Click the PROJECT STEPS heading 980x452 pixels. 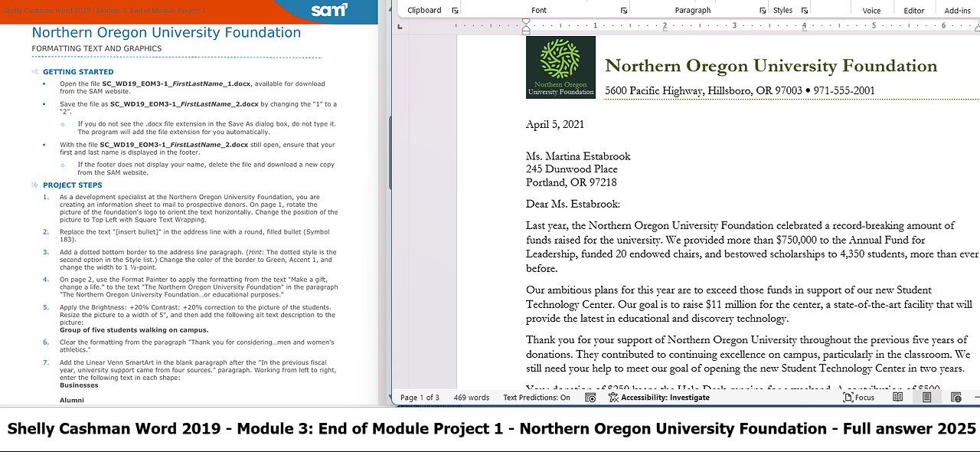[72, 185]
